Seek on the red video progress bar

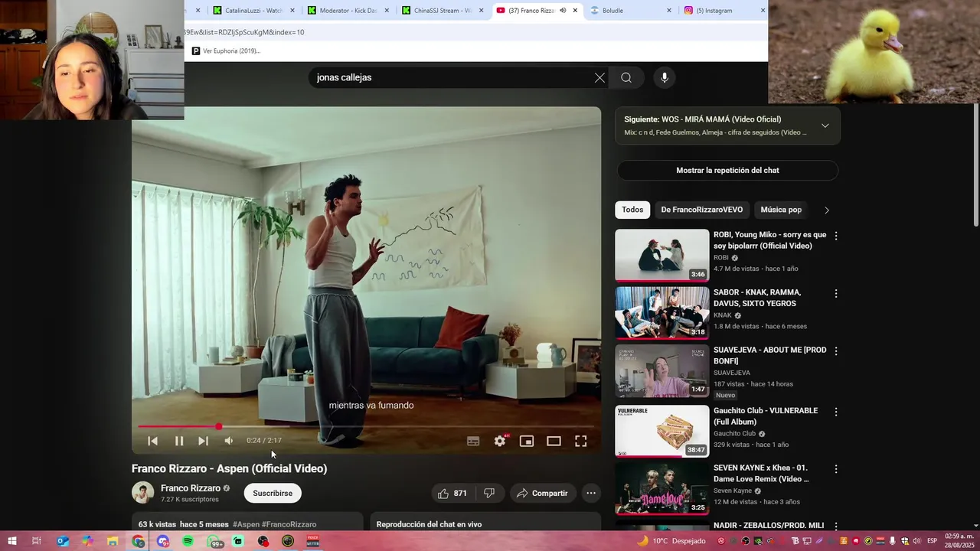coord(366,426)
